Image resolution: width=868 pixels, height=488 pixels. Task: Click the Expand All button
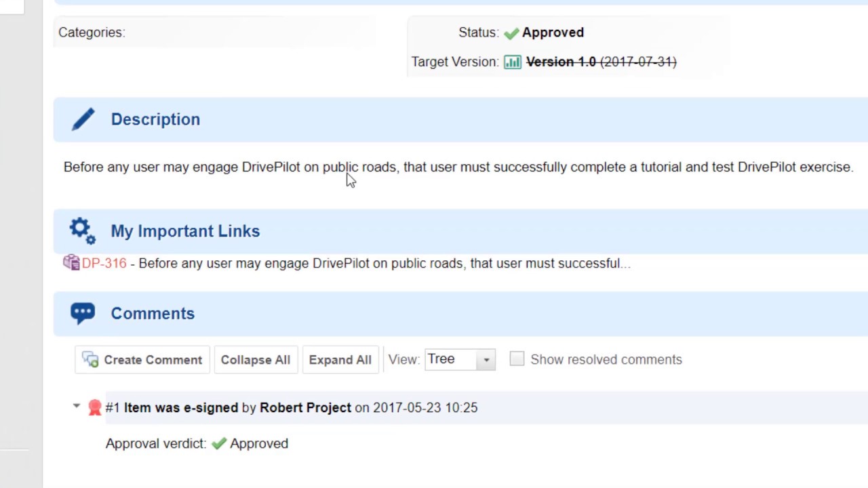(x=340, y=360)
